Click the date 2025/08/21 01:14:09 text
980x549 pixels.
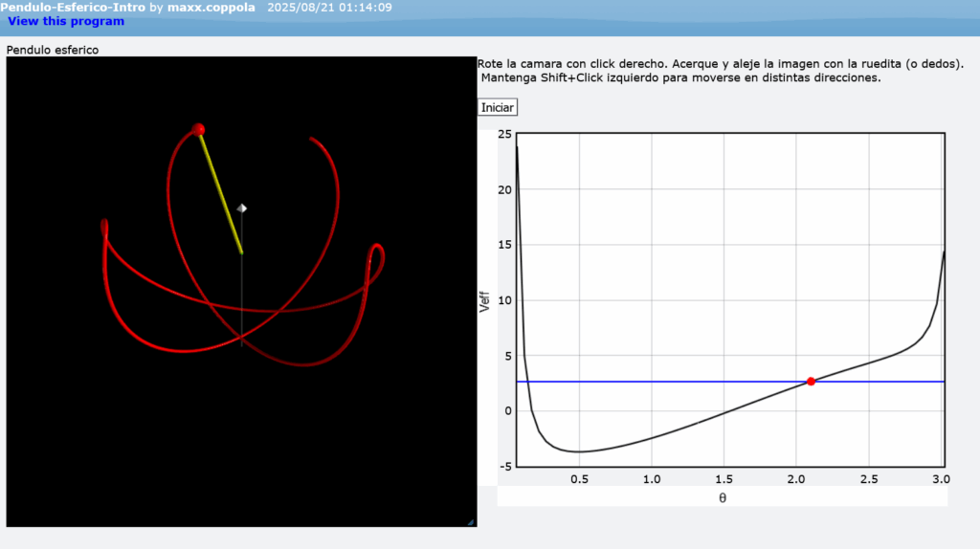[x=329, y=8]
